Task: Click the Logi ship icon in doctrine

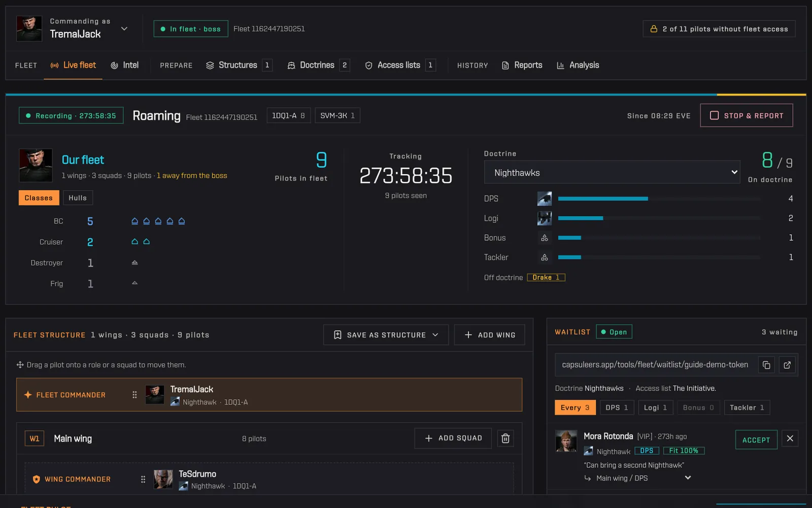Action: coord(545,218)
